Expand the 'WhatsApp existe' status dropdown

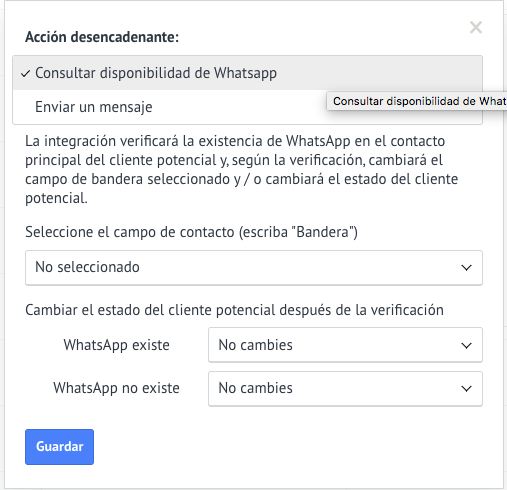(x=345, y=345)
